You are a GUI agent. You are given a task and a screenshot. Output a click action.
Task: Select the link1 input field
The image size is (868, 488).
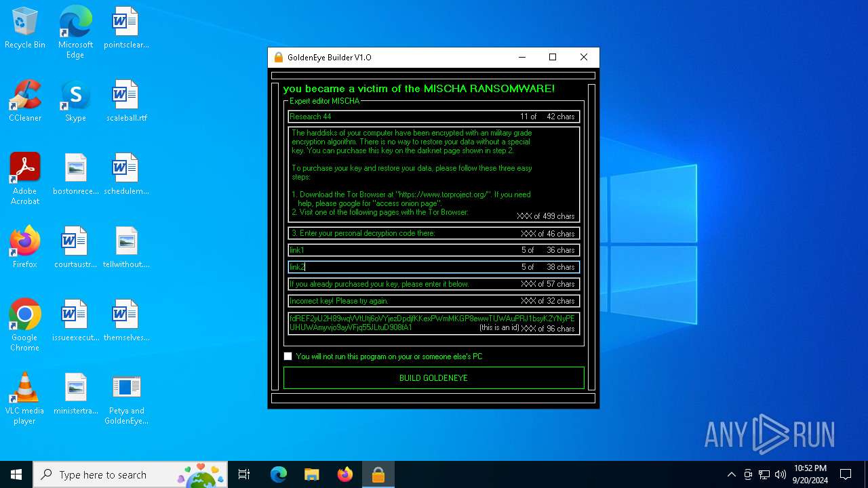point(434,250)
